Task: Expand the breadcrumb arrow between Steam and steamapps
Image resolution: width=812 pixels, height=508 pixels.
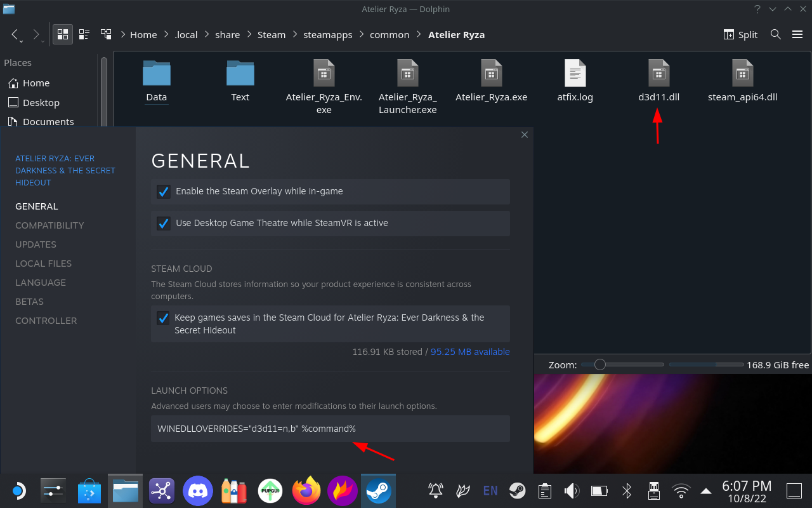Action: (x=295, y=35)
